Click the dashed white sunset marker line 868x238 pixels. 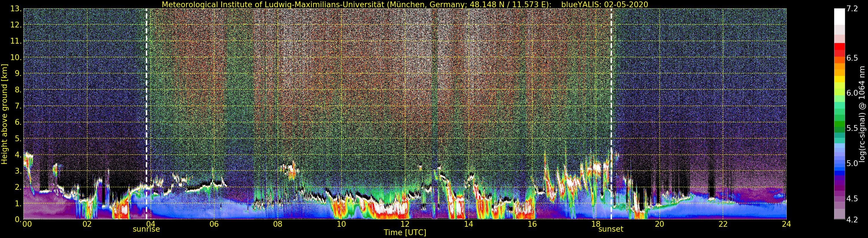click(611, 114)
